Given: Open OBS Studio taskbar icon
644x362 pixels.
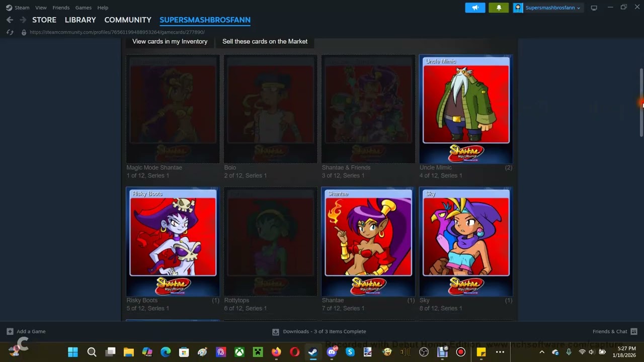Looking at the screenshot, I should [x=424, y=352].
